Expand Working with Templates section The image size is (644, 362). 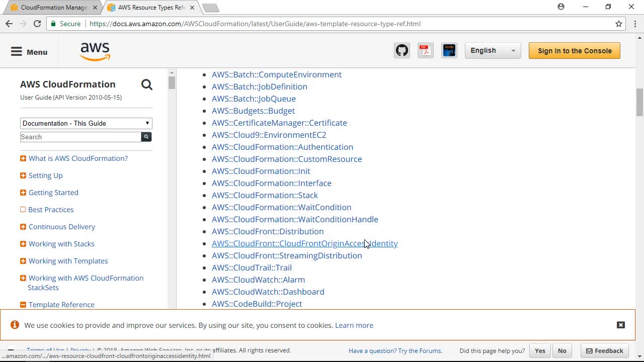23,261
